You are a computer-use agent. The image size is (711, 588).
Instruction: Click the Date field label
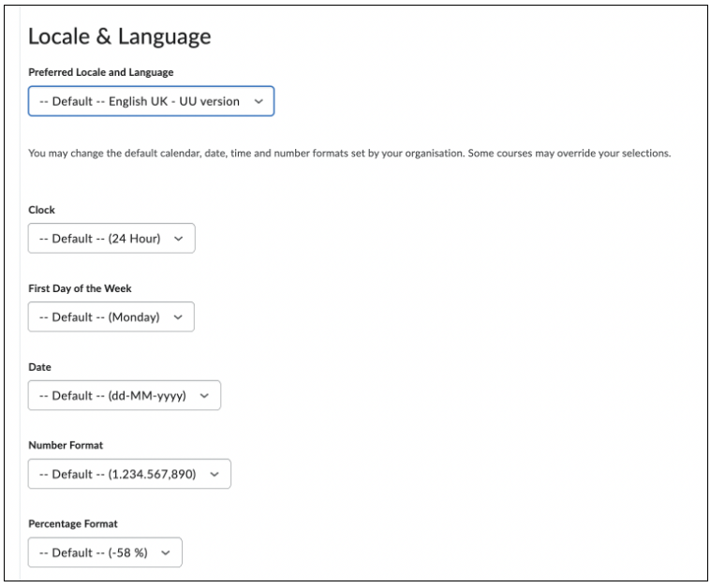click(x=39, y=367)
